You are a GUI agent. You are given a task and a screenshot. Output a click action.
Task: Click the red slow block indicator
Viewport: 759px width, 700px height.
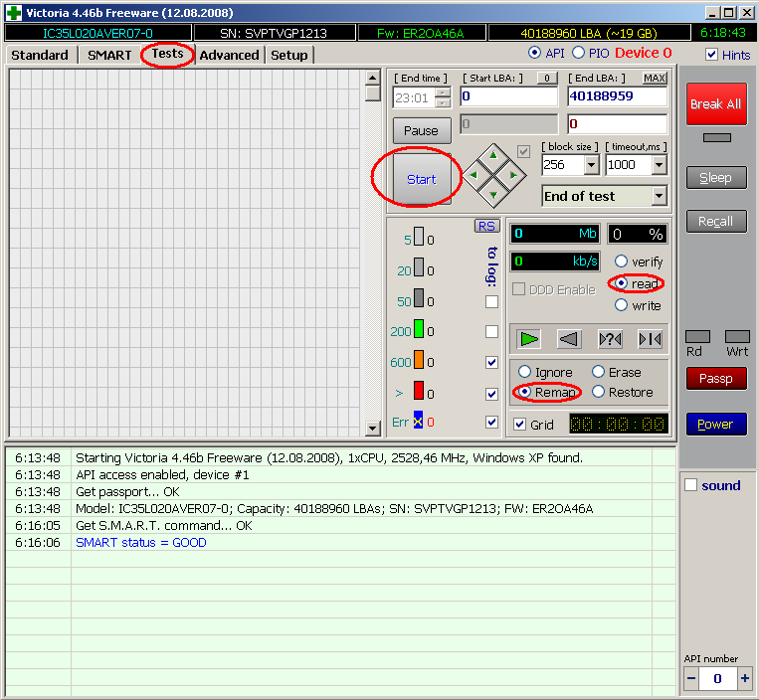(x=419, y=391)
